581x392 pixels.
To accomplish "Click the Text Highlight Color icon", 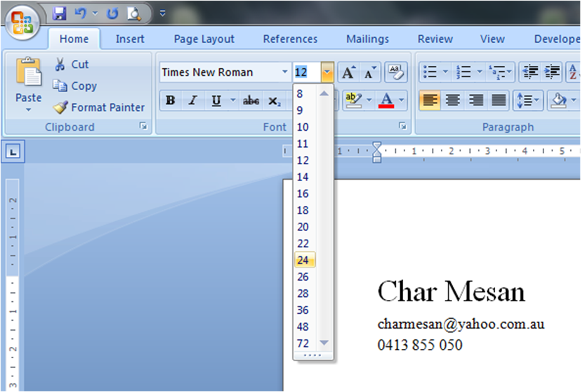I will (354, 100).
